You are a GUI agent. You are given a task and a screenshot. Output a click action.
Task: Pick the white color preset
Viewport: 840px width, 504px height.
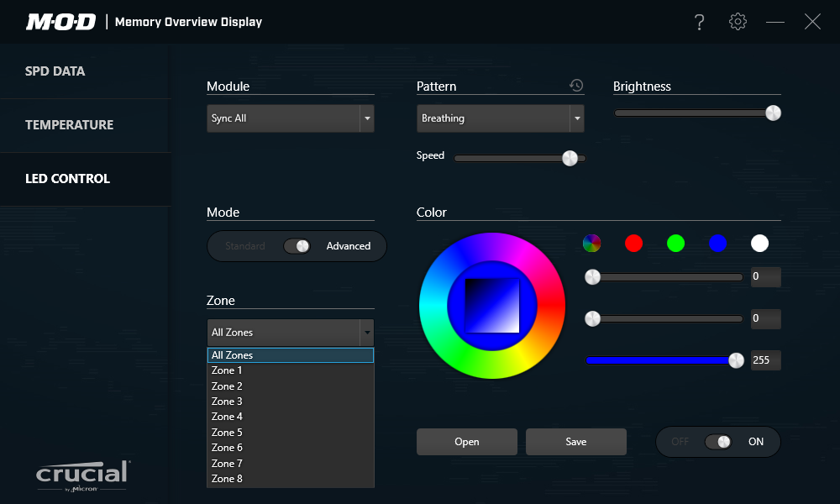[759, 244]
